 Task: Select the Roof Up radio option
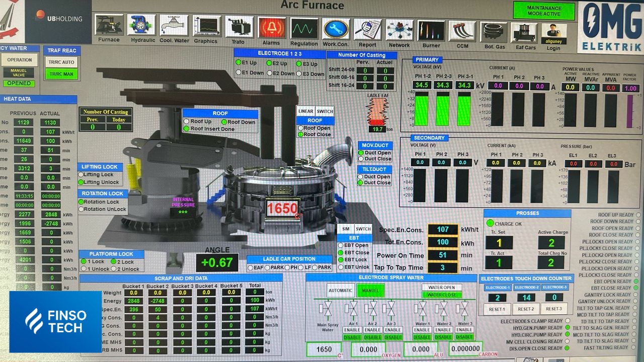pyautogui.click(x=187, y=122)
